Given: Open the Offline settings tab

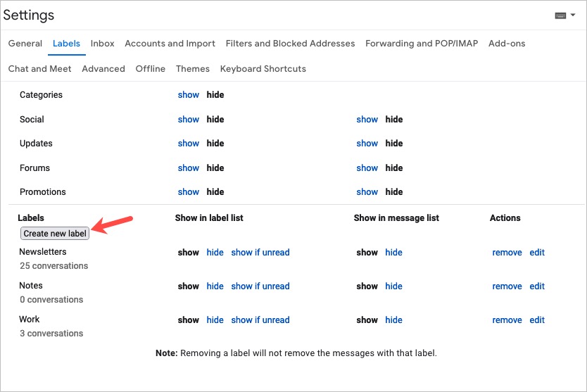Looking at the screenshot, I should [x=151, y=69].
